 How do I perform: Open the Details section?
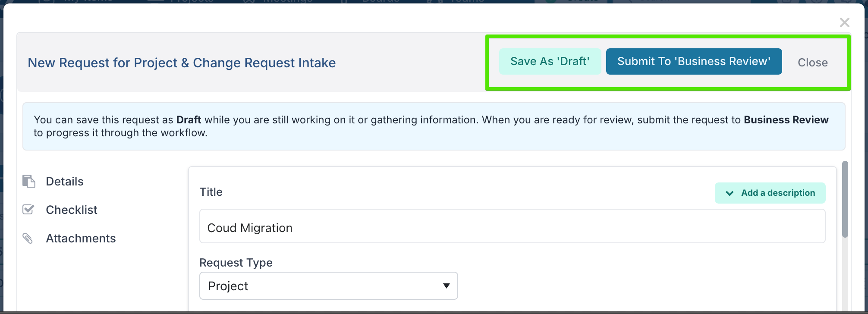(65, 181)
